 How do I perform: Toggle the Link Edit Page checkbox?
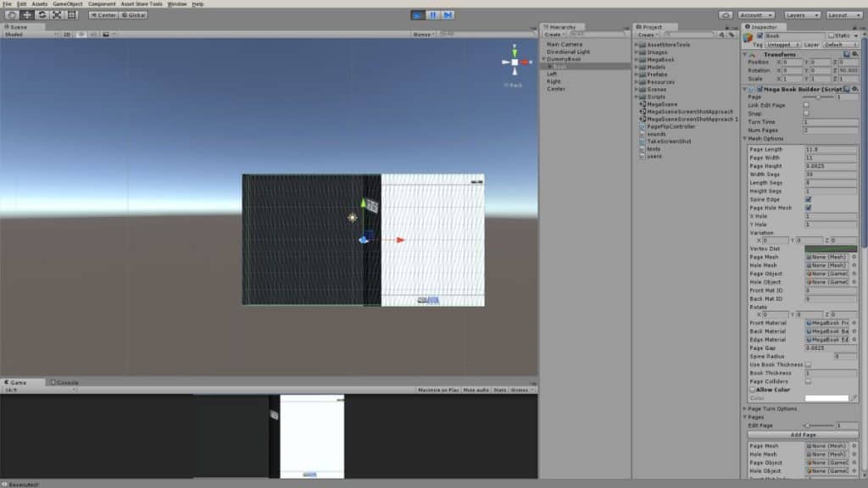click(x=806, y=105)
